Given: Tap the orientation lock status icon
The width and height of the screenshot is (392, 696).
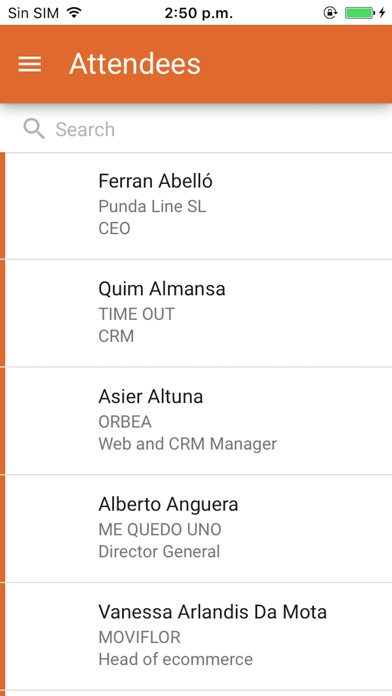Looking at the screenshot, I should (x=330, y=13).
